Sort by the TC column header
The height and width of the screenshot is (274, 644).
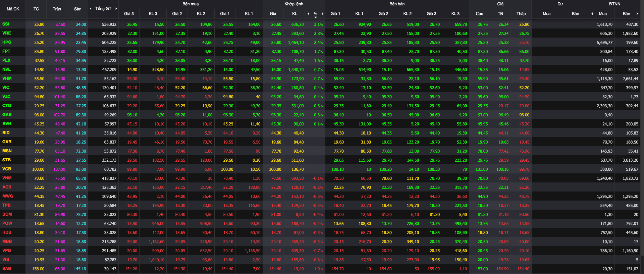[36, 9]
